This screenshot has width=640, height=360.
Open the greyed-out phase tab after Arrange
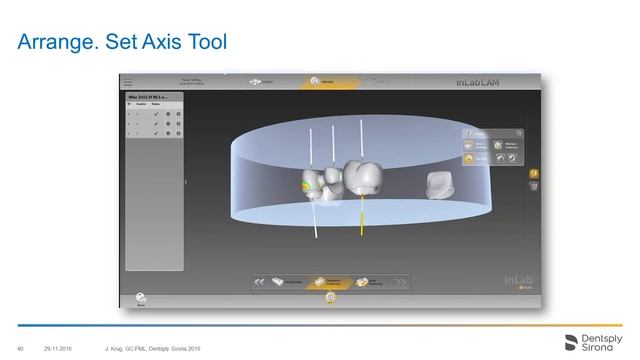[x=378, y=81]
